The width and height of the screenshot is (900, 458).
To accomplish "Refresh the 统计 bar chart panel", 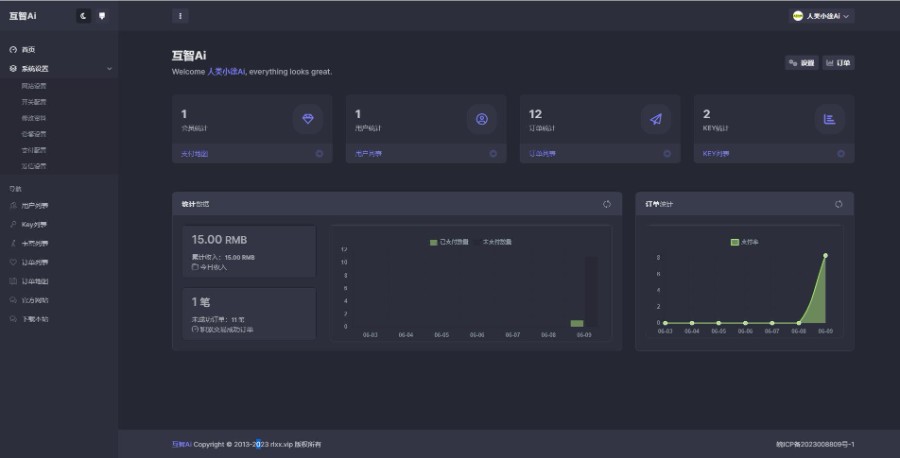I will (607, 204).
